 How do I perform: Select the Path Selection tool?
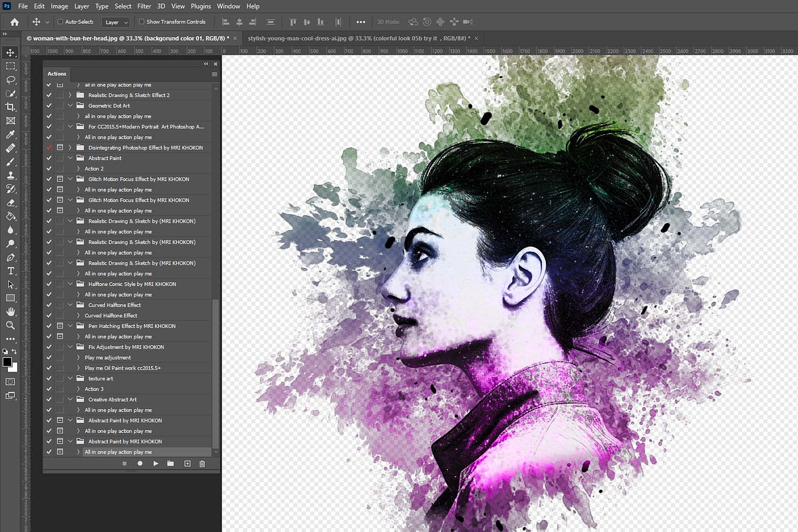11,285
